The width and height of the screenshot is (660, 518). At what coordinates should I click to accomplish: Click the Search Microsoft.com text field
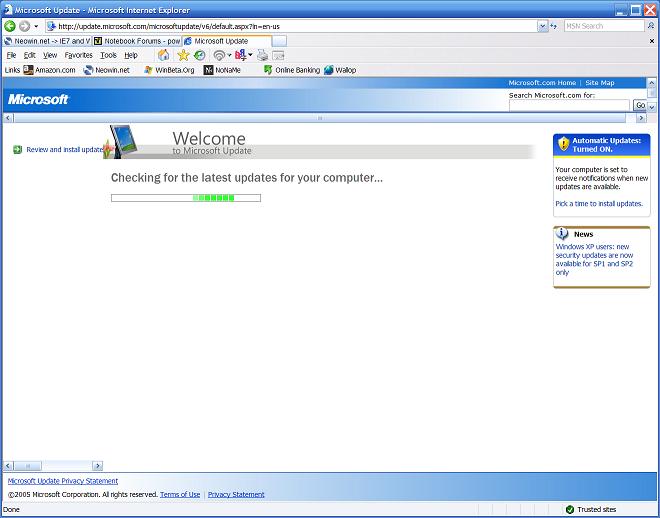(569, 106)
